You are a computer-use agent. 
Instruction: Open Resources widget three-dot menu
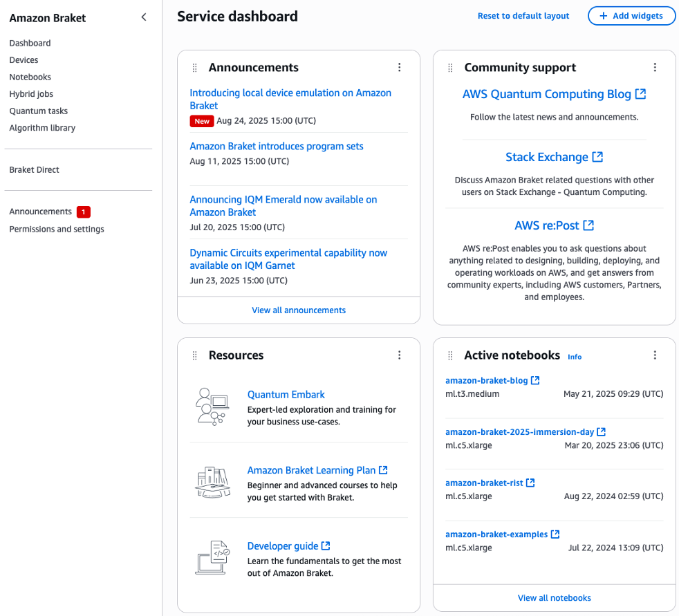399,355
